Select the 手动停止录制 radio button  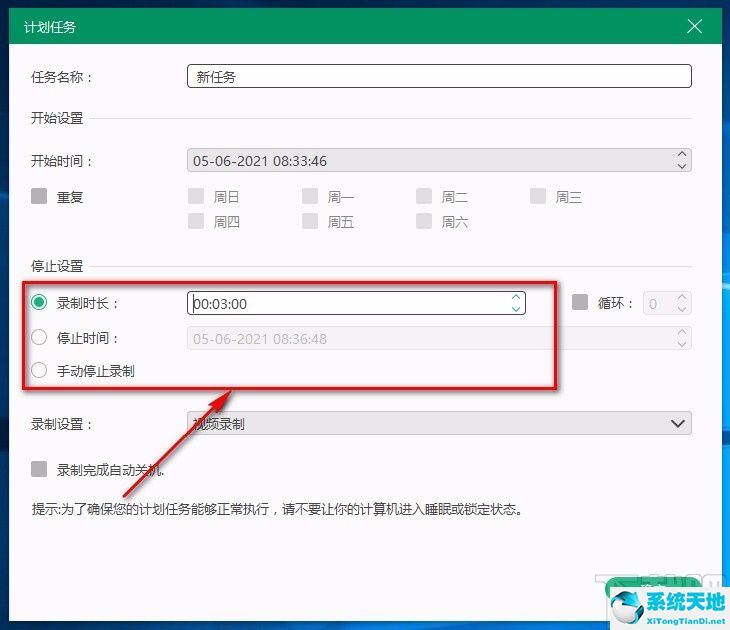[39, 371]
